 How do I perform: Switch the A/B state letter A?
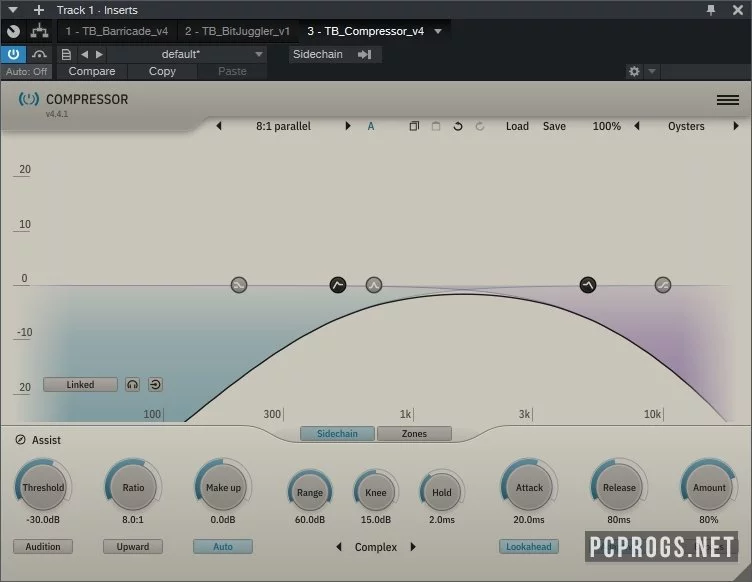[x=371, y=127]
